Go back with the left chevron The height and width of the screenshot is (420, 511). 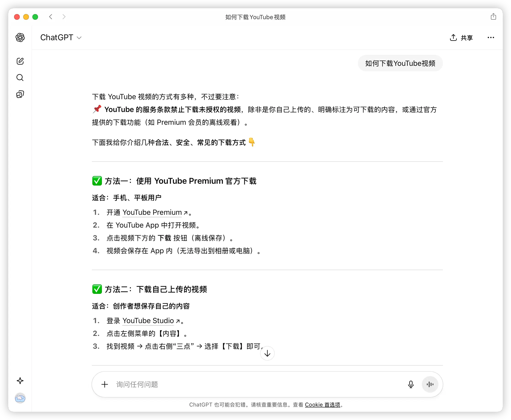pyautogui.click(x=51, y=17)
